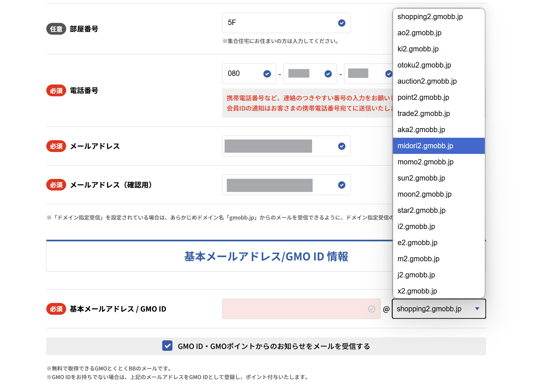Choose momo2.gmobb.jp from the list
The width and height of the screenshot is (534, 392).
[439, 162]
